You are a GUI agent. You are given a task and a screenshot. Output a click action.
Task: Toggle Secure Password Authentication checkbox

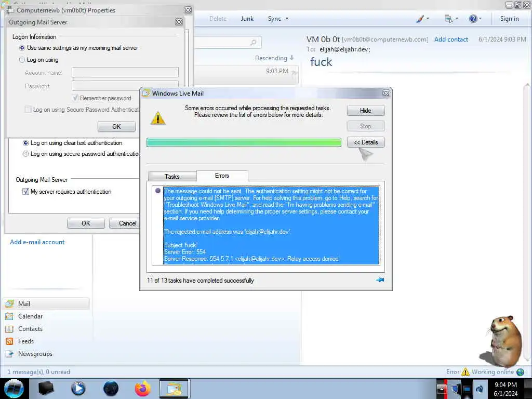28,110
